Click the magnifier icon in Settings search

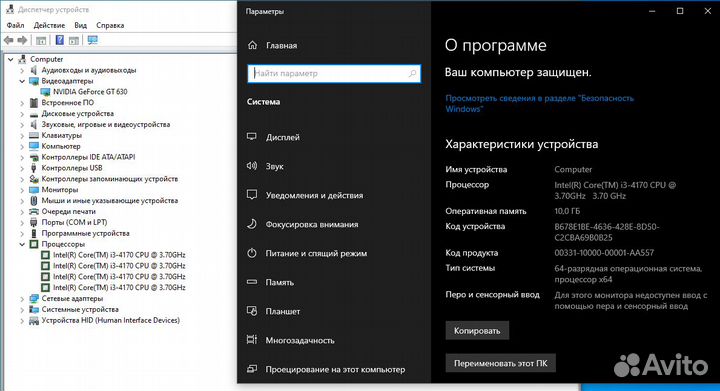click(412, 73)
